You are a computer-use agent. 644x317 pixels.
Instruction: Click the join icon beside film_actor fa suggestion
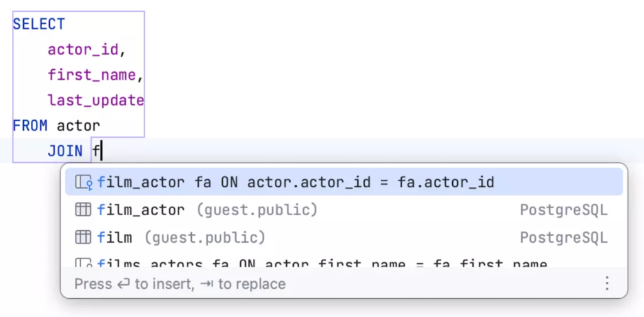tap(84, 182)
